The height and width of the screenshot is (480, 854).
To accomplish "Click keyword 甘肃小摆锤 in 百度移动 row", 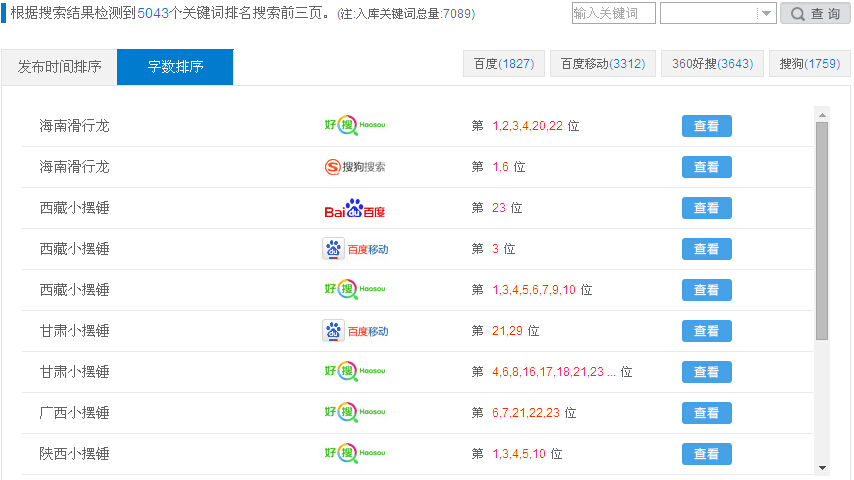I will [74, 331].
